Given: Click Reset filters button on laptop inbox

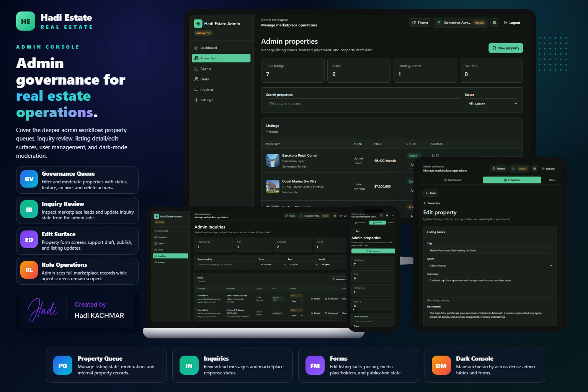Looking at the screenshot, I should point(339,279).
